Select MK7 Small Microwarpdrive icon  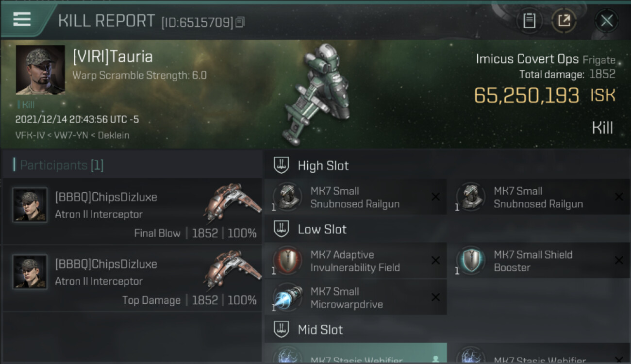point(287,298)
